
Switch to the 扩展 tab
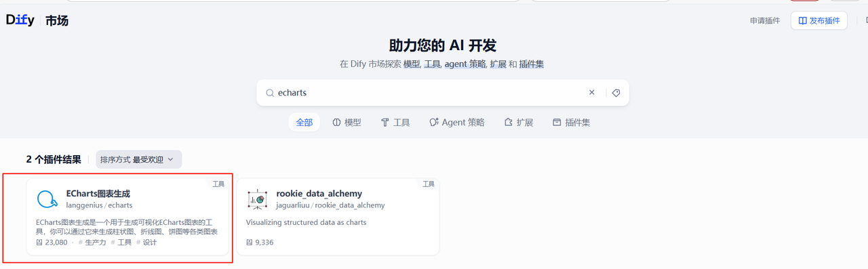coord(519,123)
